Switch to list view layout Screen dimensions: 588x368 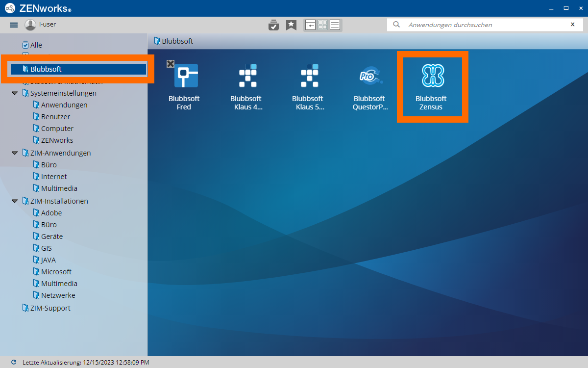(335, 25)
